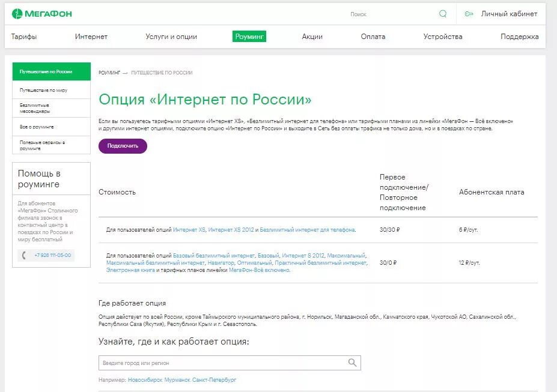Click the key icon beside Личный кабинет

[469, 14]
